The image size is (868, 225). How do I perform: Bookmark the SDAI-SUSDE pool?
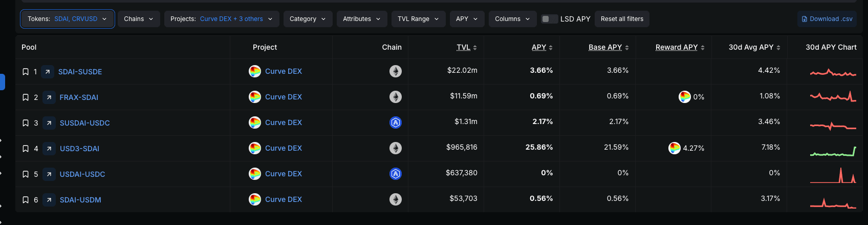tap(26, 72)
